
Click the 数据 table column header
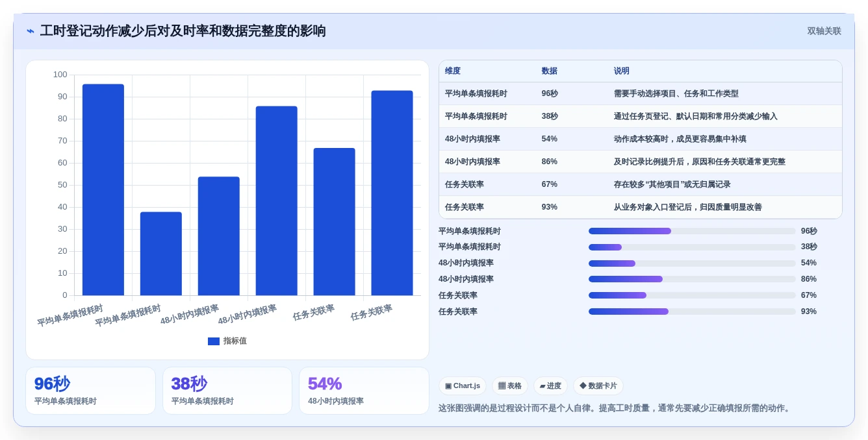[550, 71]
